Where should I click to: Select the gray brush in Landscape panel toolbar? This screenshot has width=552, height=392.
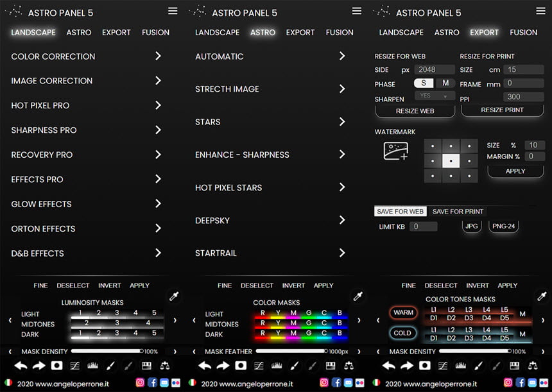(128, 366)
